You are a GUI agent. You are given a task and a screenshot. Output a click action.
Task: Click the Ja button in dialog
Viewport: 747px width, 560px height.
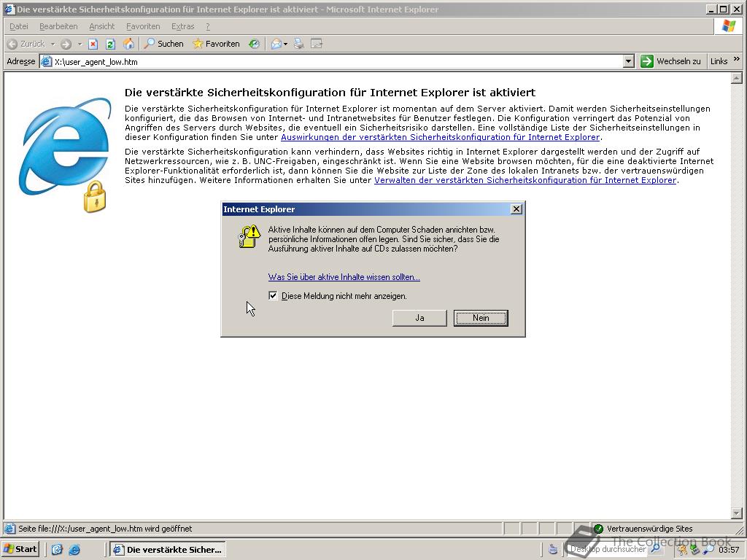tap(419, 318)
